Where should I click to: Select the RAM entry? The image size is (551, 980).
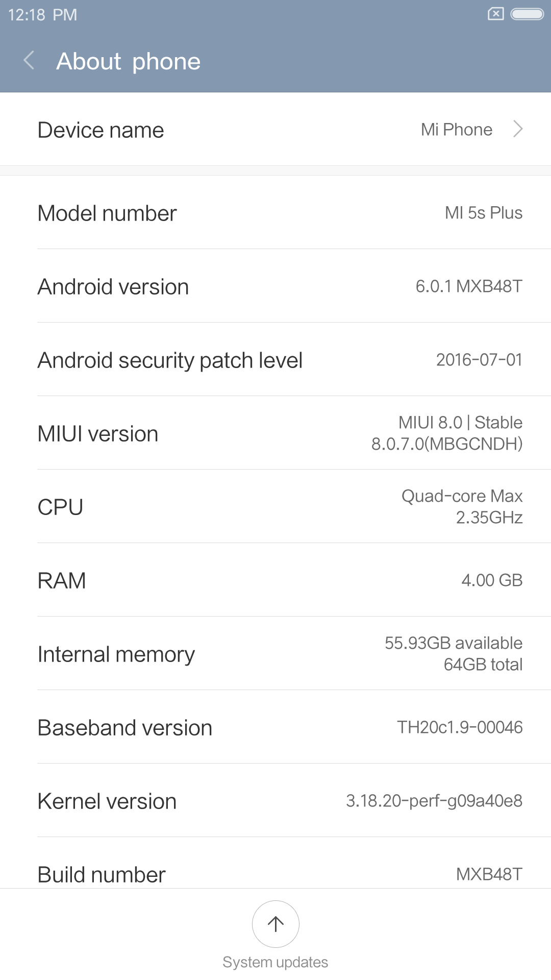tap(275, 580)
